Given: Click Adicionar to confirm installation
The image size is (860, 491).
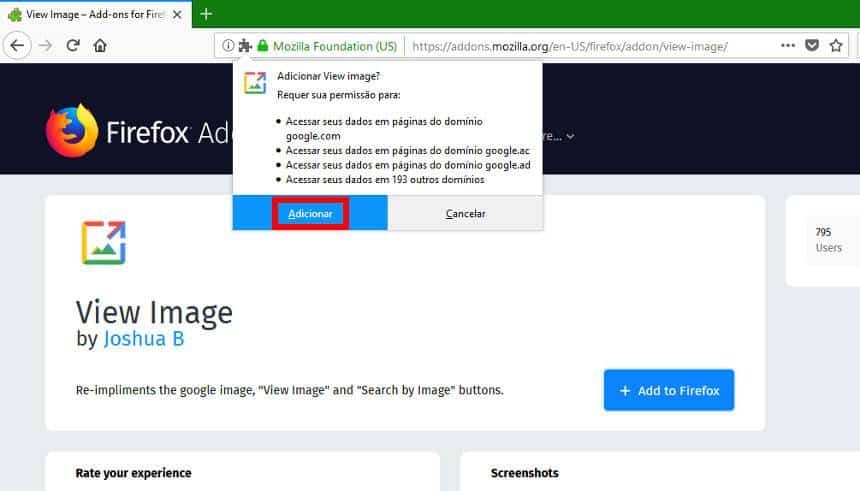Looking at the screenshot, I should 310,214.
